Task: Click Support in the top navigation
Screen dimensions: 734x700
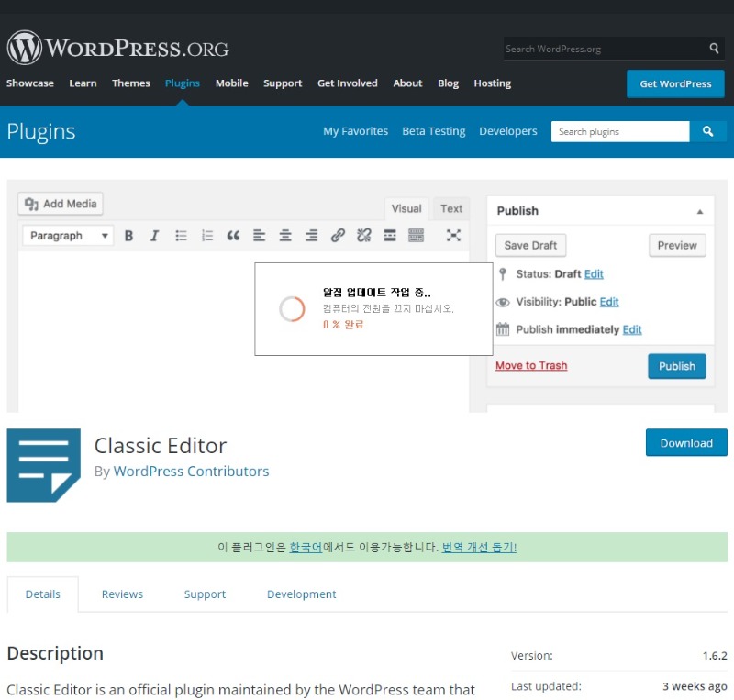Action: (x=283, y=83)
